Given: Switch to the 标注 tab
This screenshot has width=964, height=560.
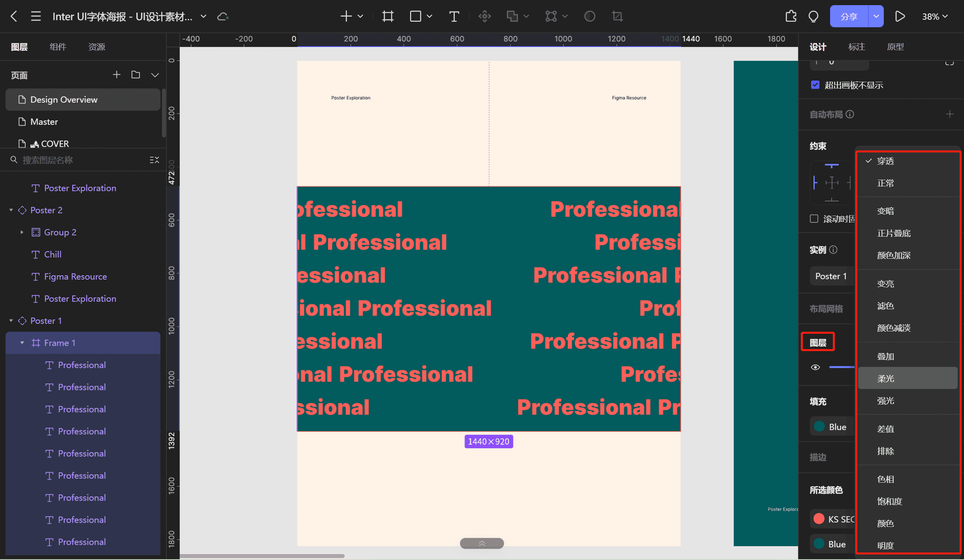Looking at the screenshot, I should click(x=856, y=47).
